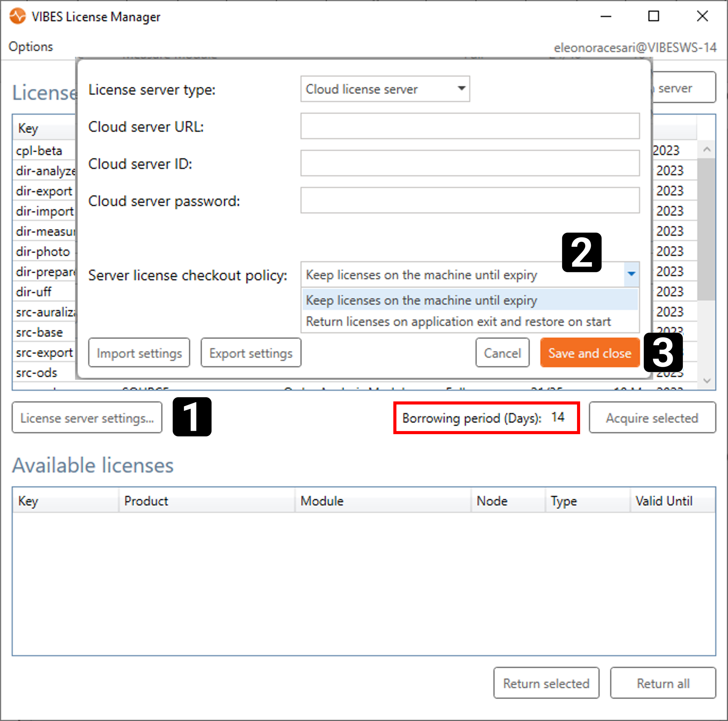
Task: Select the dir-export license row
Action: (44, 191)
